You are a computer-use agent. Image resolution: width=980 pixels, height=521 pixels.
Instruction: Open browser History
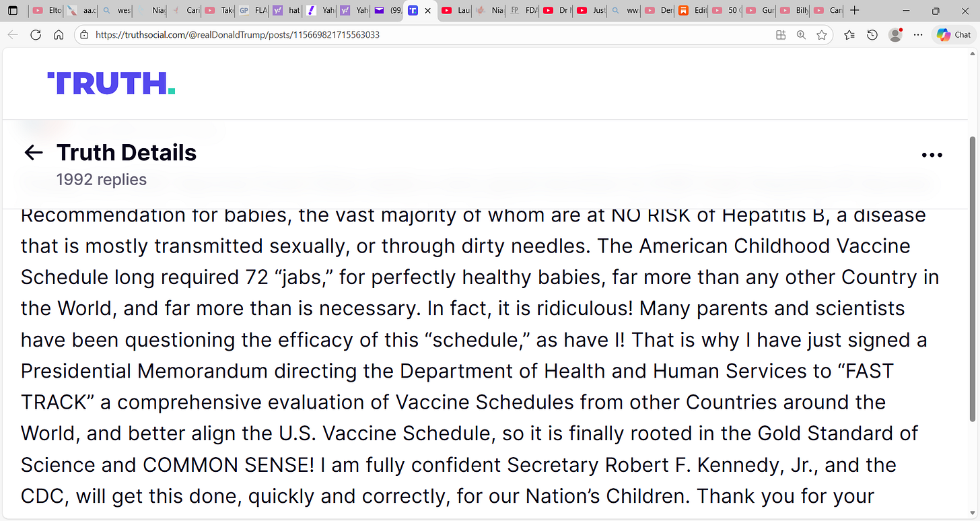[872, 35]
